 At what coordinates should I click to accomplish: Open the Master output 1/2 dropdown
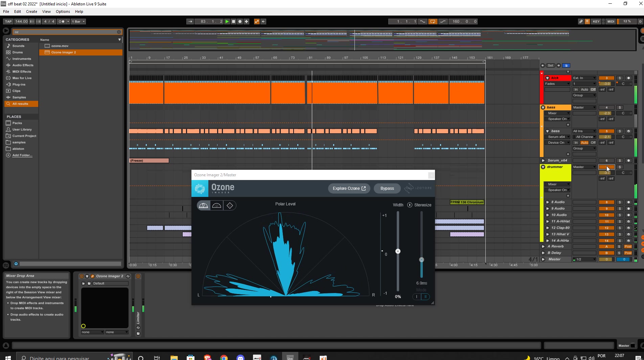[x=584, y=260]
